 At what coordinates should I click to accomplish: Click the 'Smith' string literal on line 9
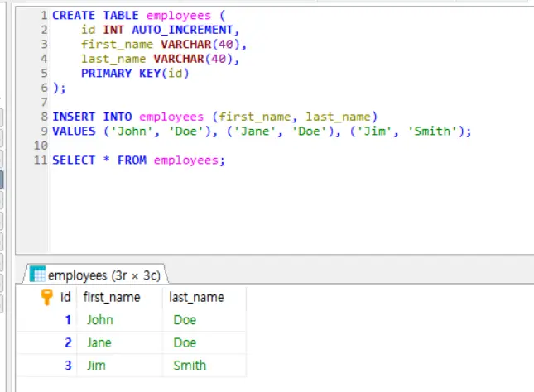[x=432, y=131]
